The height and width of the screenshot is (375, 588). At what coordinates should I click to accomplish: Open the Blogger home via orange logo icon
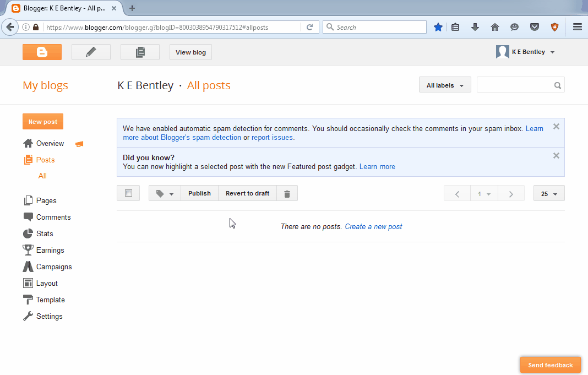pyautogui.click(x=42, y=52)
